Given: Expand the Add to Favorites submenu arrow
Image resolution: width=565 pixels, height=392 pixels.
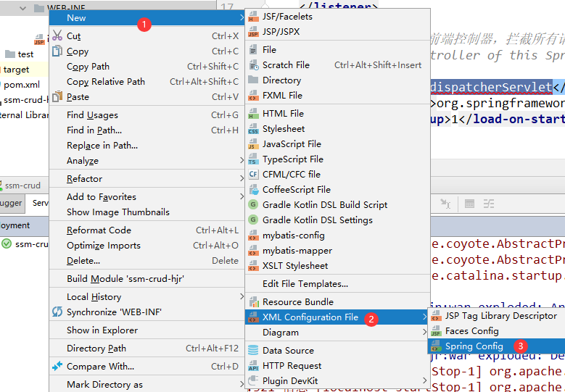Looking at the screenshot, I should coord(242,196).
